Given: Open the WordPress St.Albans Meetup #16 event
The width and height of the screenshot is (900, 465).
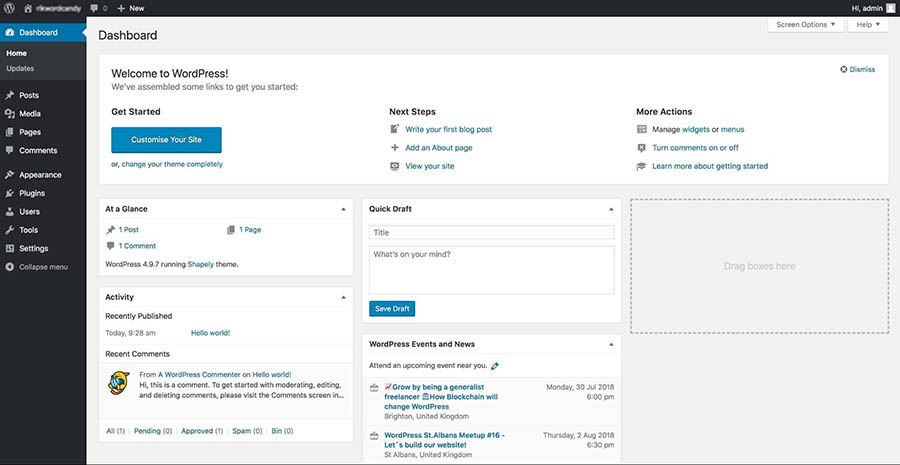Looking at the screenshot, I should 444,440.
